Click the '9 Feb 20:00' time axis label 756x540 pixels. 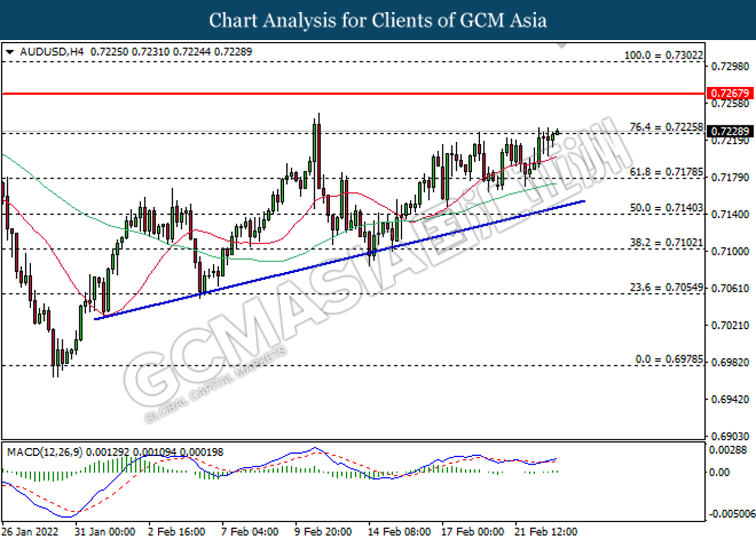[x=323, y=531]
